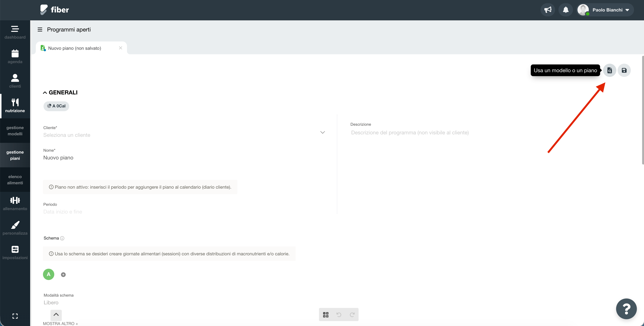Image resolution: width=644 pixels, height=326 pixels.
Task: Open impostazioni sliders icon
Action: 15,249
